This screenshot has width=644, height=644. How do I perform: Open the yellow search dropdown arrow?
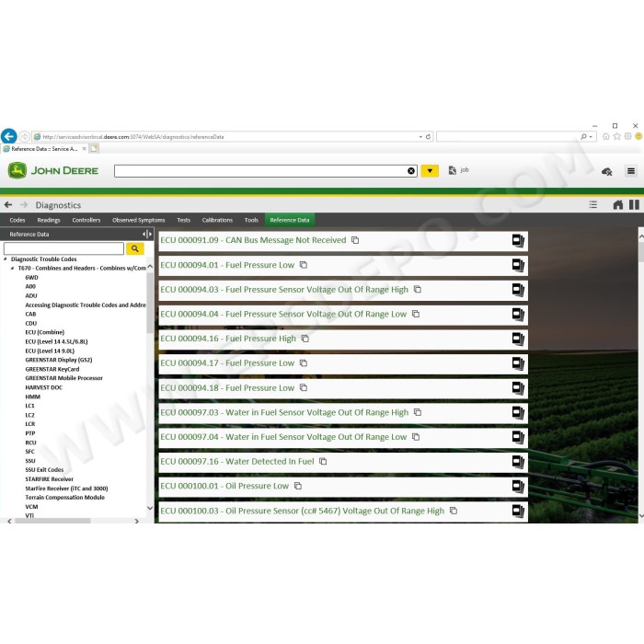click(430, 171)
